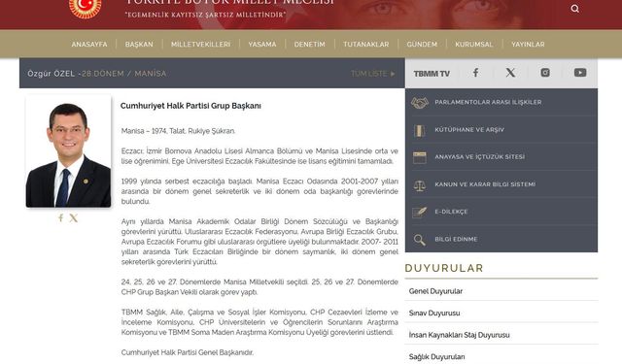Open the Bilgi Edinme link
622x364 pixels.
pyautogui.click(x=456, y=239)
